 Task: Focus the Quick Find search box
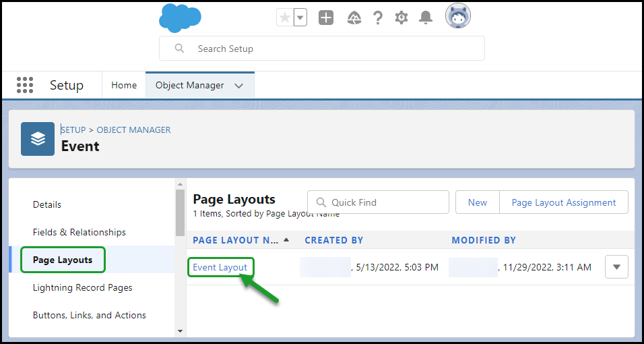(379, 202)
